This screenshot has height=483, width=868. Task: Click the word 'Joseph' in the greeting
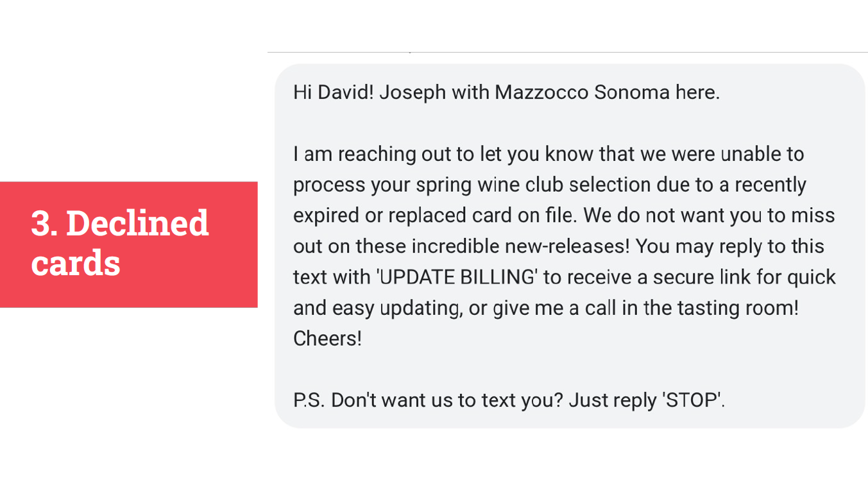tap(413, 92)
